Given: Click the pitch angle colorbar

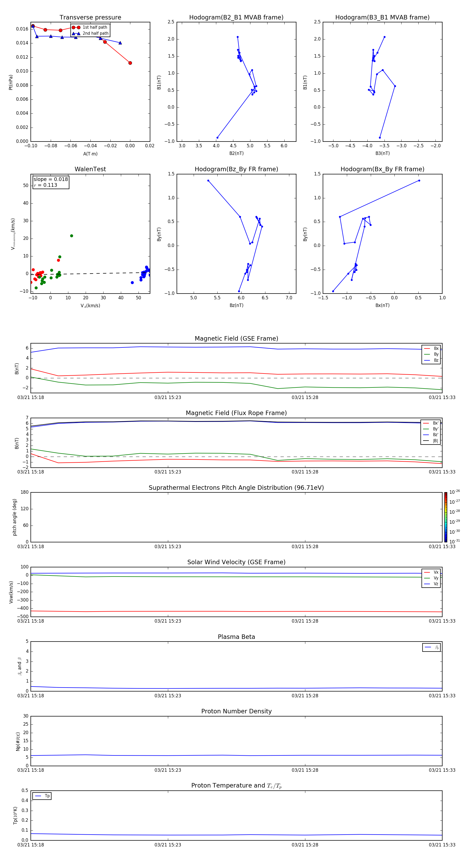Looking at the screenshot, I should [x=445, y=517].
